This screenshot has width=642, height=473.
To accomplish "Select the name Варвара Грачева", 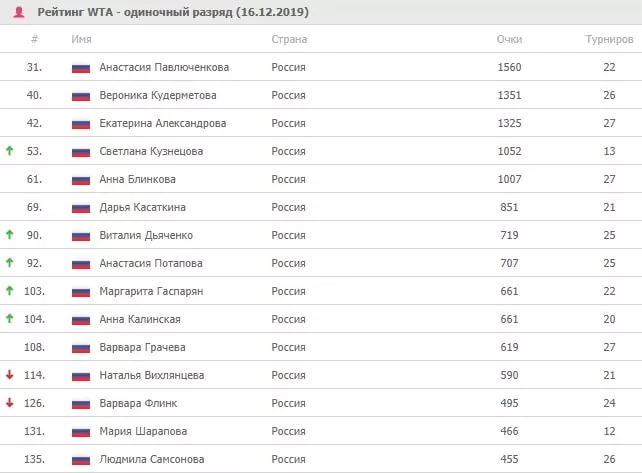I will (x=142, y=347).
